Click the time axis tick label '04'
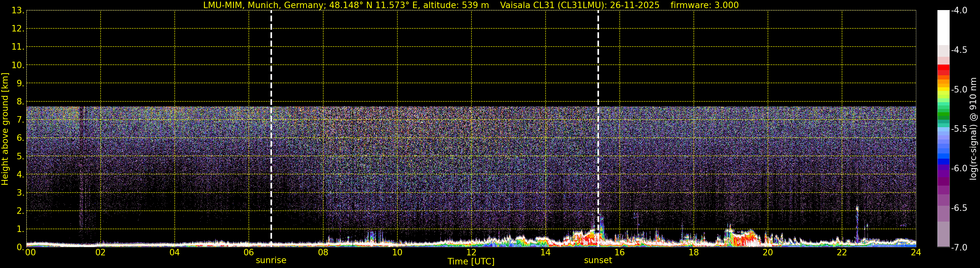 click(x=175, y=252)
